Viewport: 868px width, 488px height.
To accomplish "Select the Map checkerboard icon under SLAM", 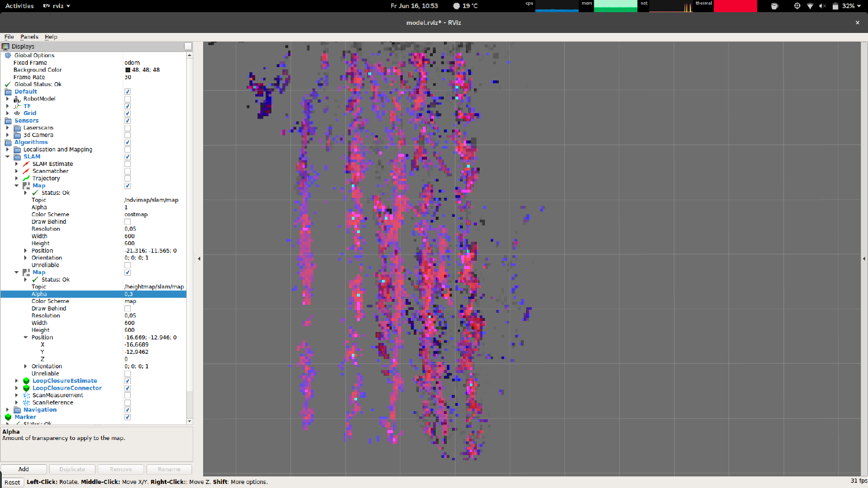I will coord(27,185).
